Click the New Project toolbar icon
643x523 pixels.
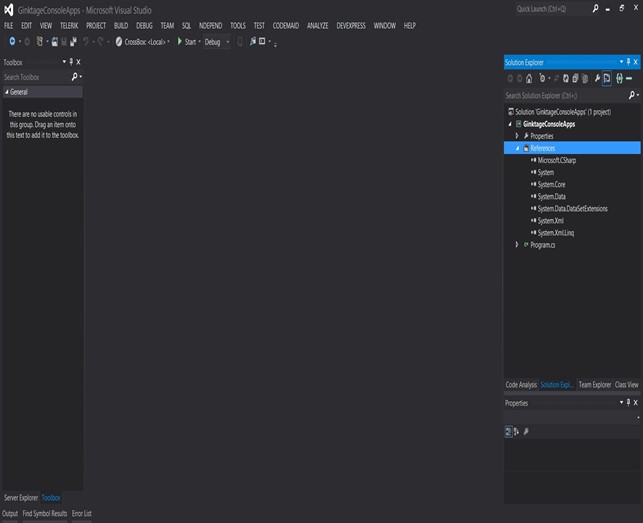click(39, 41)
